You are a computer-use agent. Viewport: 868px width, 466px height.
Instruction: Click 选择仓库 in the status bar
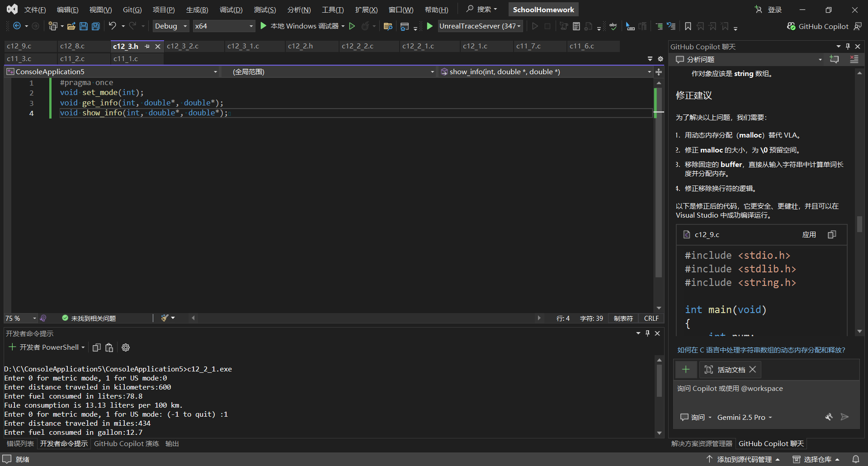(x=816, y=459)
